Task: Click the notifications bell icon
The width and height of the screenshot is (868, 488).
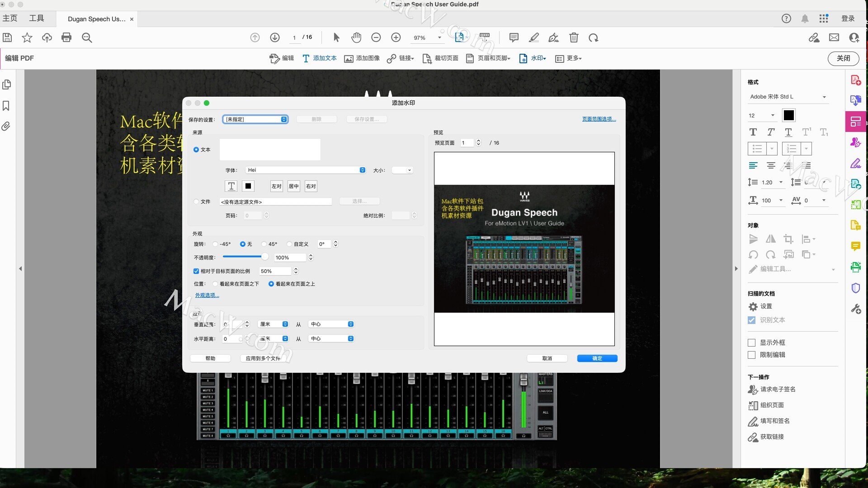Action: (x=805, y=19)
